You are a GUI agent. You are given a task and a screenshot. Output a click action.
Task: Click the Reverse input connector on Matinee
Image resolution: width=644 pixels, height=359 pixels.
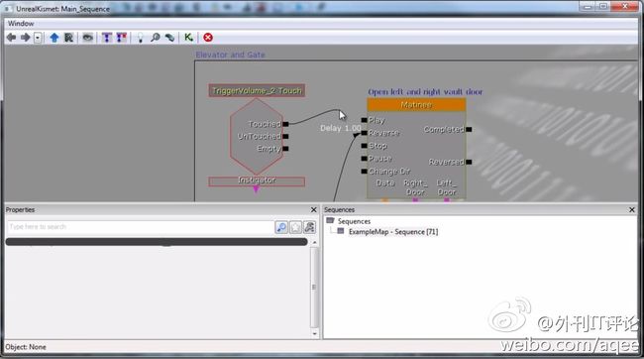pyautogui.click(x=364, y=133)
